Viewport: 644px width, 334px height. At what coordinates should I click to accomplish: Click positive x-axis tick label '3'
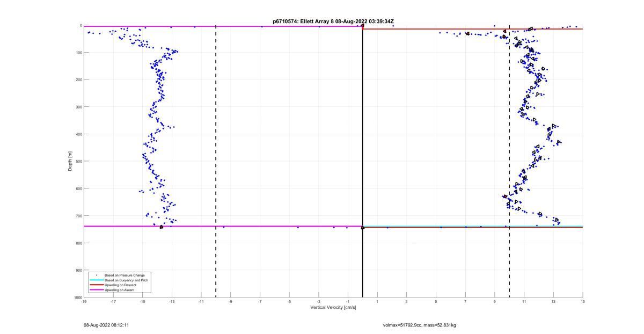point(407,302)
